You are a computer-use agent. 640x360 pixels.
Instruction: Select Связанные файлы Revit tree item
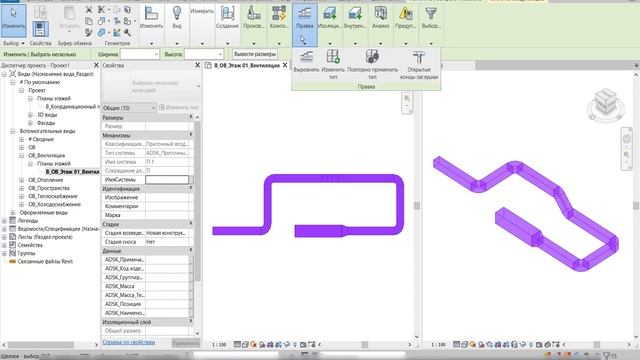click(x=45, y=262)
